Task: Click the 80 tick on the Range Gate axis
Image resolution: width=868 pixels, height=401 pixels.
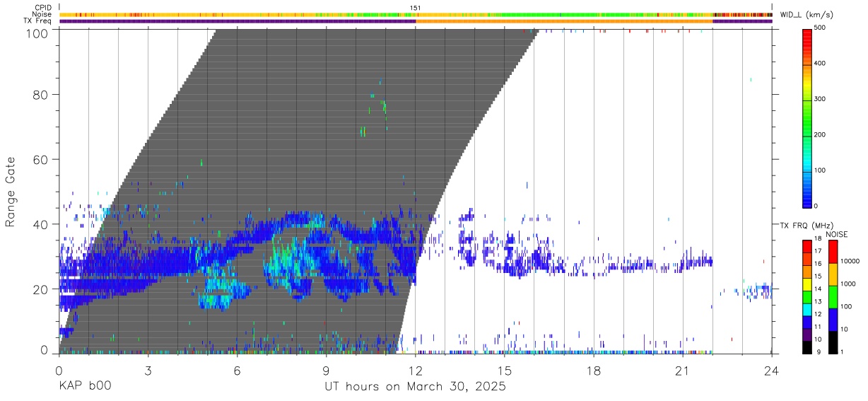Action: 40,94
